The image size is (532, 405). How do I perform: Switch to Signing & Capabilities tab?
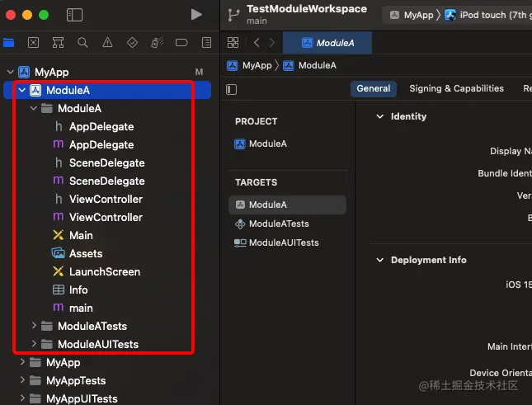456,88
